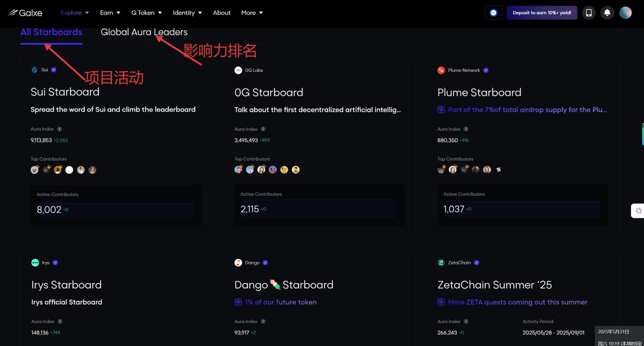The width and height of the screenshot is (644, 346).
Task: Open ZetaChain Summer '25 title
Action: (x=495, y=284)
